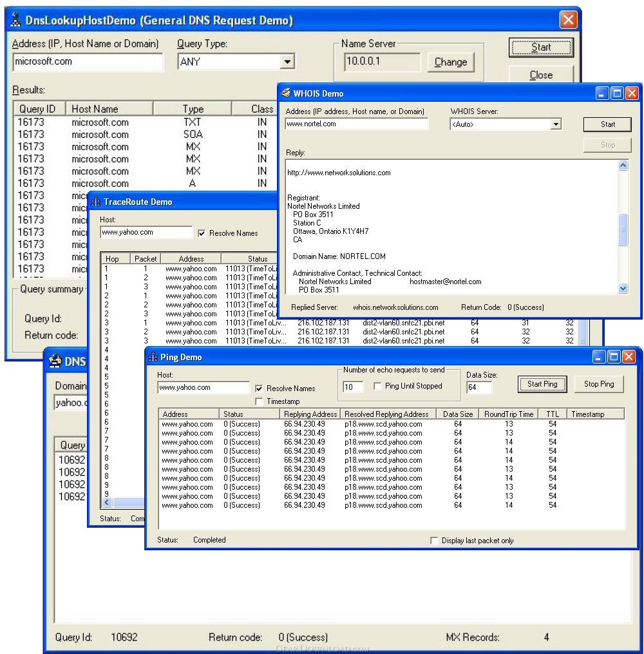Click Resolved Replying Address column header
Image resolution: width=644 pixels, height=654 pixels.
(388, 414)
